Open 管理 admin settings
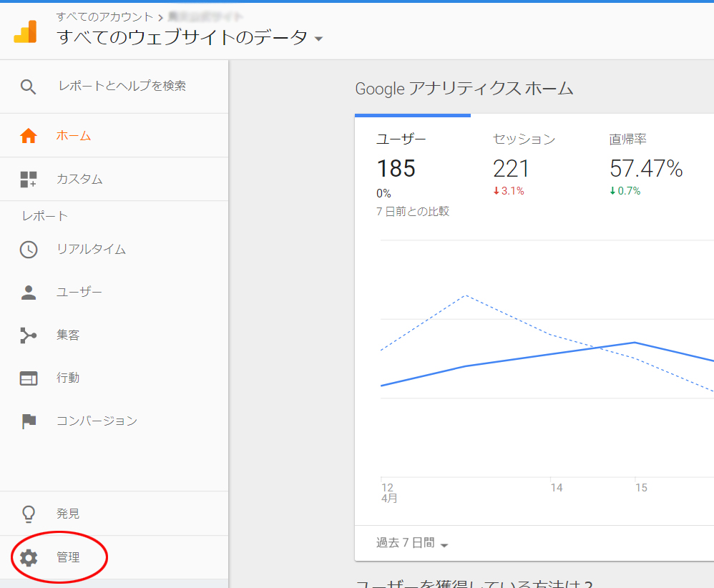This screenshot has height=588, width=714. pyautogui.click(x=114, y=557)
